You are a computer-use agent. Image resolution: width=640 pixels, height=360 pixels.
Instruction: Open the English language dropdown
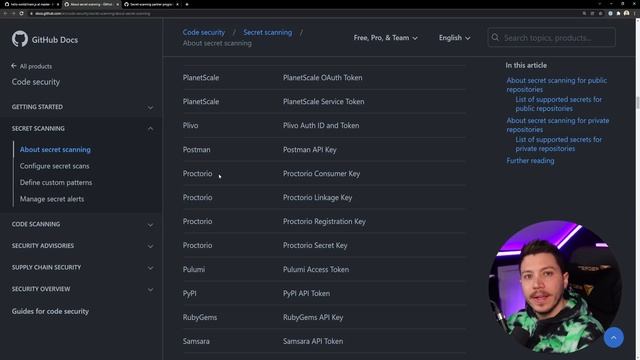tap(454, 38)
